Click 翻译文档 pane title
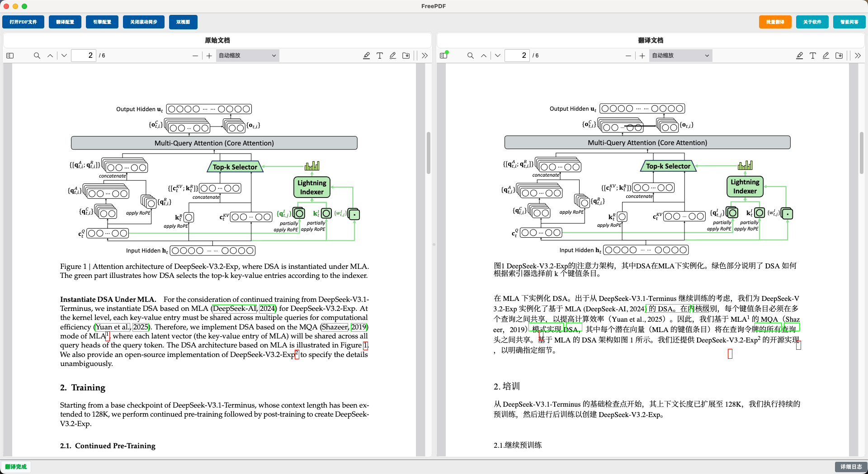This screenshot has height=474, width=868. [651, 40]
